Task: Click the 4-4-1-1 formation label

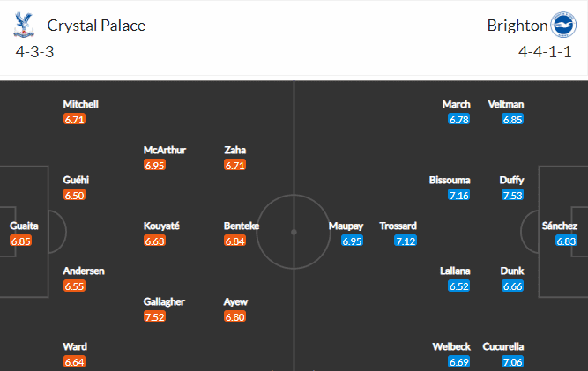Action: [545, 52]
